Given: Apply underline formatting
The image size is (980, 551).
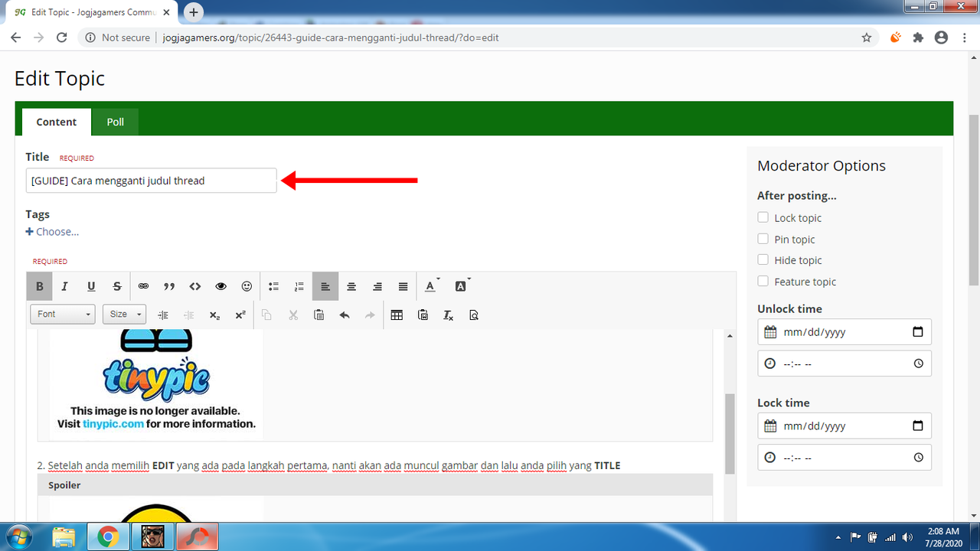Looking at the screenshot, I should click(91, 286).
